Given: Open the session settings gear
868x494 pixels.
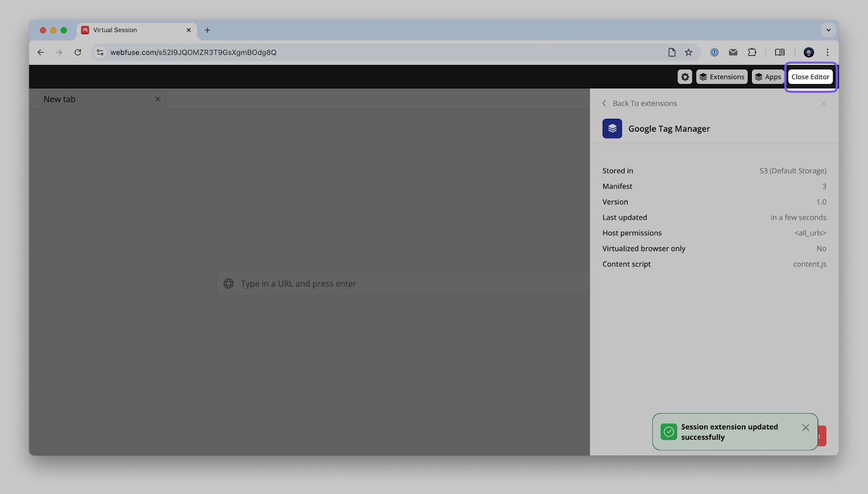Looking at the screenshot, I should [x=684, y=76].
